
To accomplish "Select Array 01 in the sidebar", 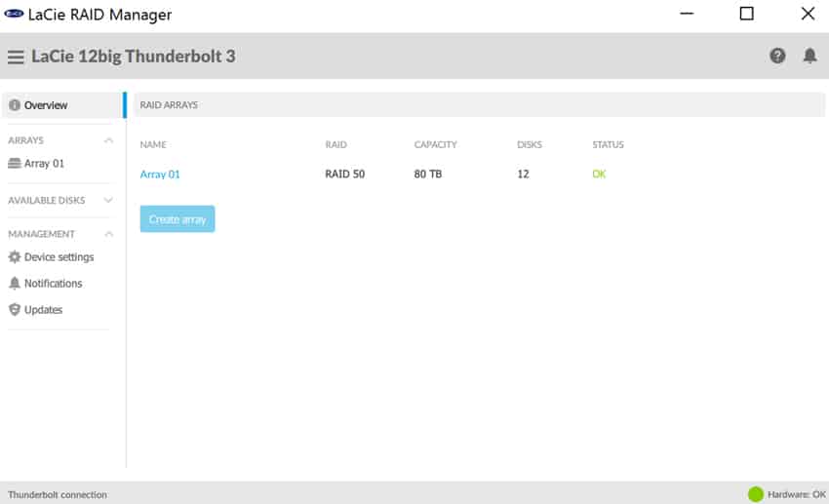I will [44, 163].
